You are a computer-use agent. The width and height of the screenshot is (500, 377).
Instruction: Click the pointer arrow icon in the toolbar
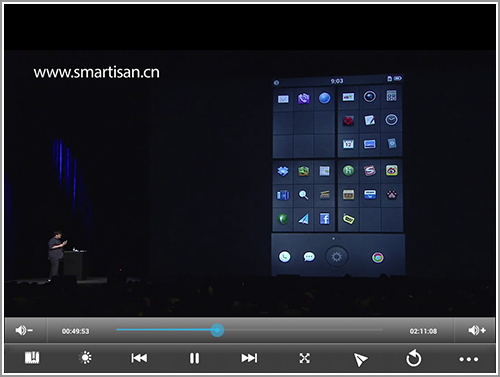coord(360,359)
